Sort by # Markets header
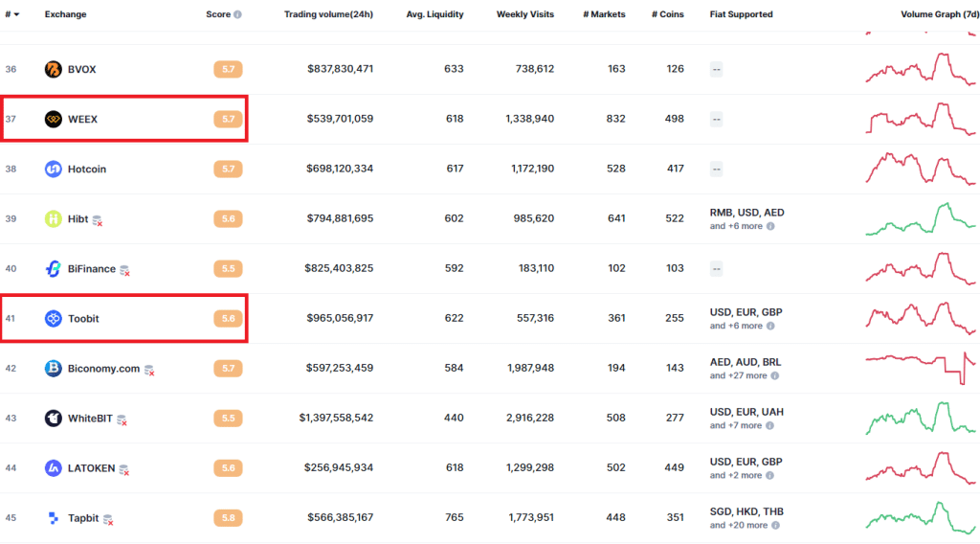 coord(605,14)
